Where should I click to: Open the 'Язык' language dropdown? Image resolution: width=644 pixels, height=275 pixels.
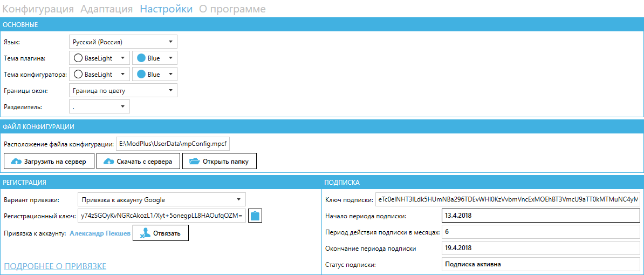pyautogui.click(x=123, y=42)
